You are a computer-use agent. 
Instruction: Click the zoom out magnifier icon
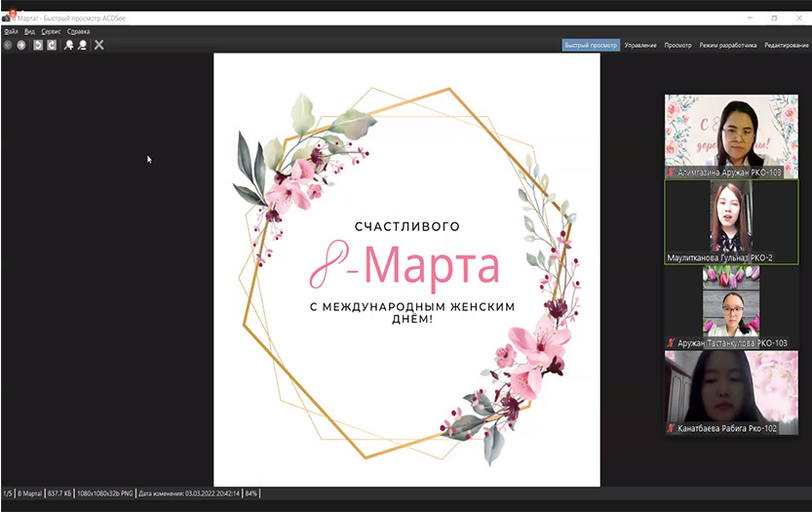click(x=82, y=45)
